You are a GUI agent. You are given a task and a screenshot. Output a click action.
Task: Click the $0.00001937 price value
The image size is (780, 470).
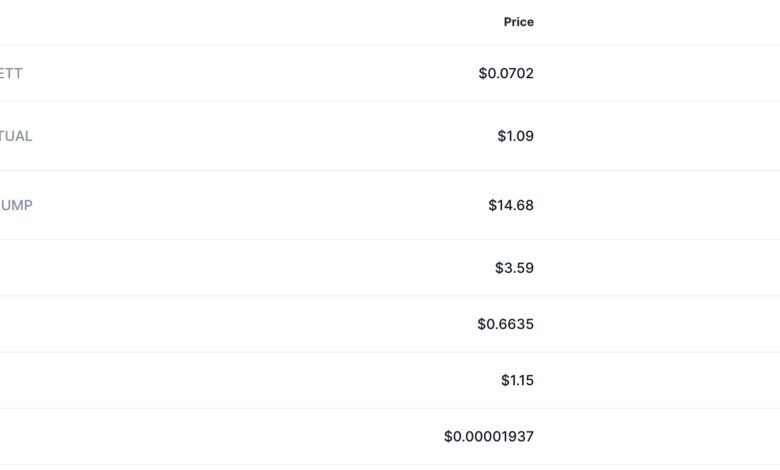pyautogui.click(x=489, y=436)
